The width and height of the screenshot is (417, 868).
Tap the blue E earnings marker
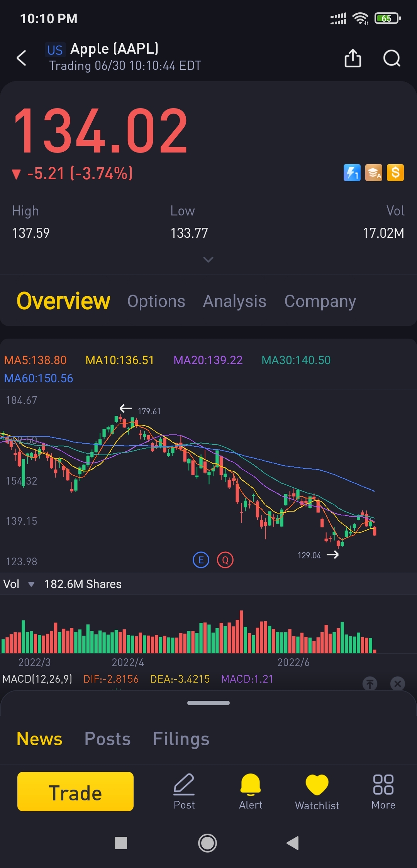click(x=201, y=560)
